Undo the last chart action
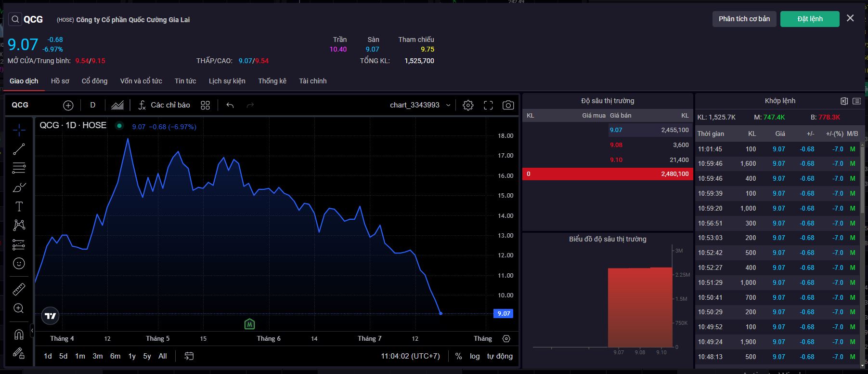Screen dimensions: 868x374 [x=230, y=105]
